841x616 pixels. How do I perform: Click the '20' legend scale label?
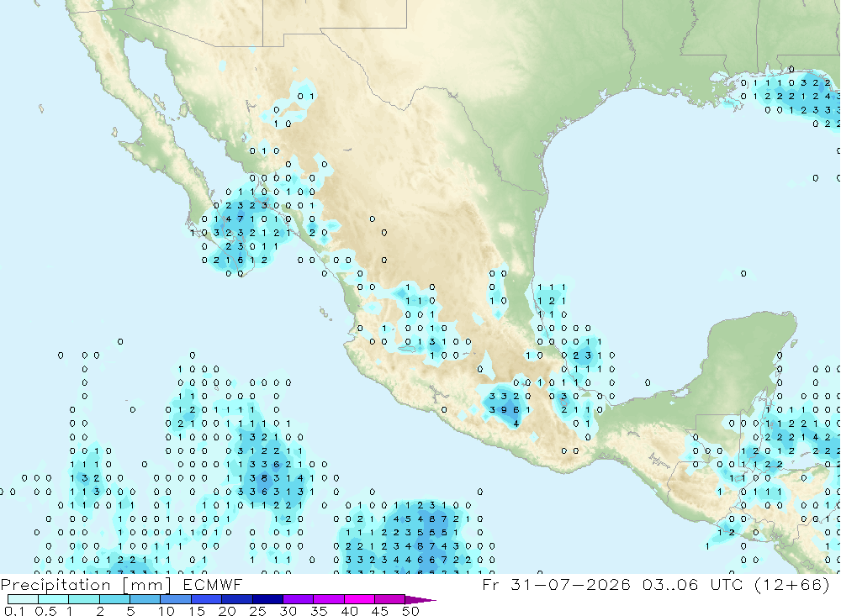pos(227,611)
